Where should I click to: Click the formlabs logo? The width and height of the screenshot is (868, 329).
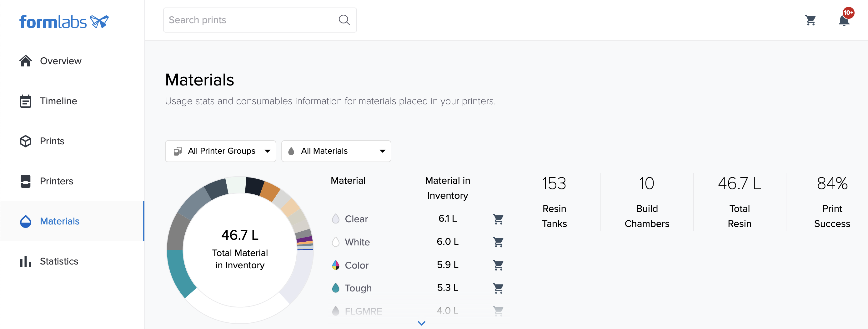click(x=64, y=21)
